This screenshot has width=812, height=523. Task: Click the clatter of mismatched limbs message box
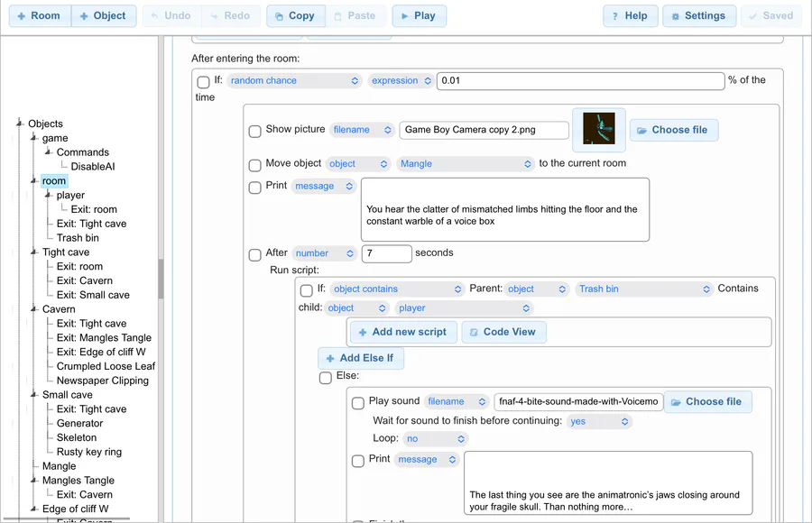point(505,210)
